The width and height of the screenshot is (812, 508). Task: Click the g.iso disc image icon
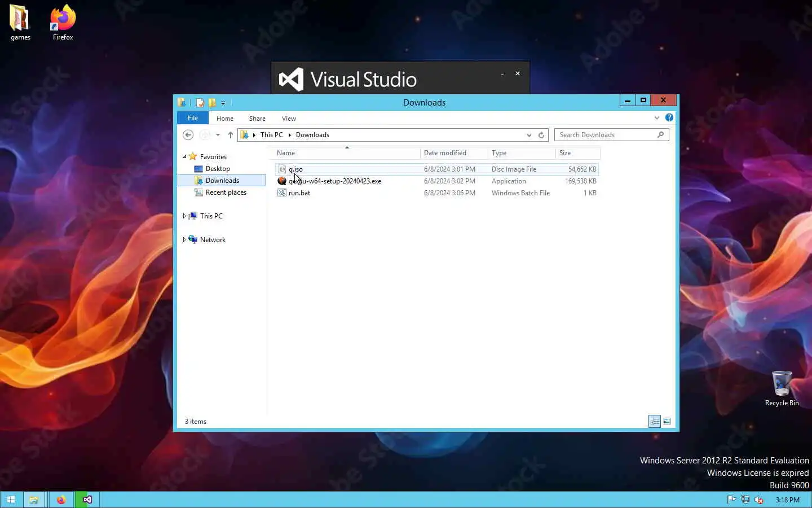click(x=282, y=169)
